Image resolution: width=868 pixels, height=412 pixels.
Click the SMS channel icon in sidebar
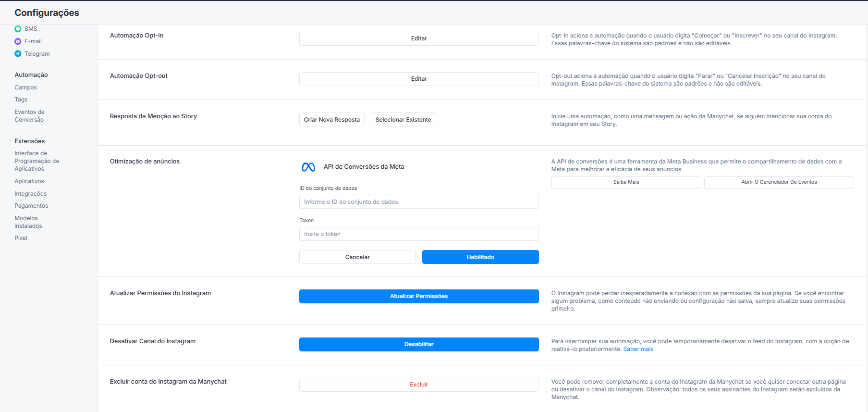18,29
